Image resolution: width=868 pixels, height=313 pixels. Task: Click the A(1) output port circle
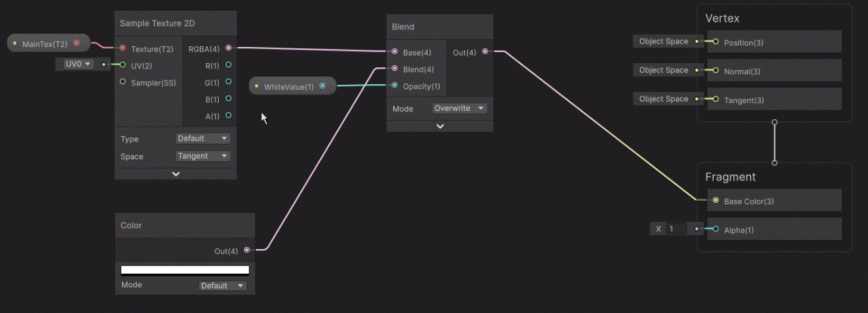228,115
